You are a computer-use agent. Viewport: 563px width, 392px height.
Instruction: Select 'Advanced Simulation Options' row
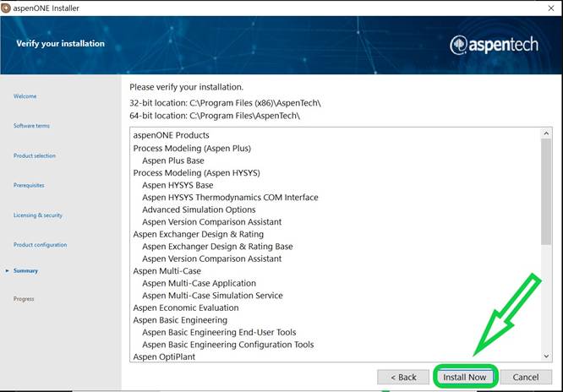point(199,210)
